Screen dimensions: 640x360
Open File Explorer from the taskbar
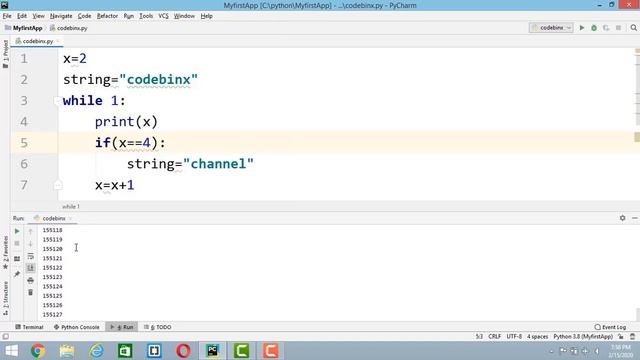click(67, 351)
